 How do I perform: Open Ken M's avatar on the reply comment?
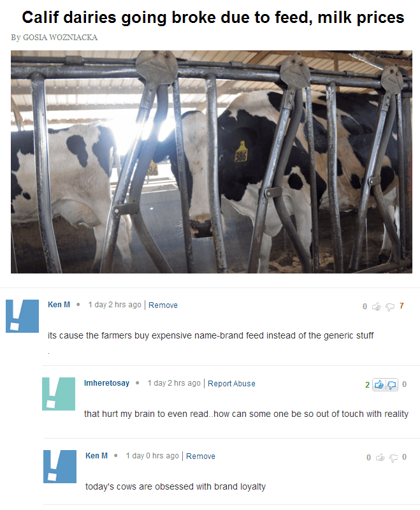[x=60, y=467]
